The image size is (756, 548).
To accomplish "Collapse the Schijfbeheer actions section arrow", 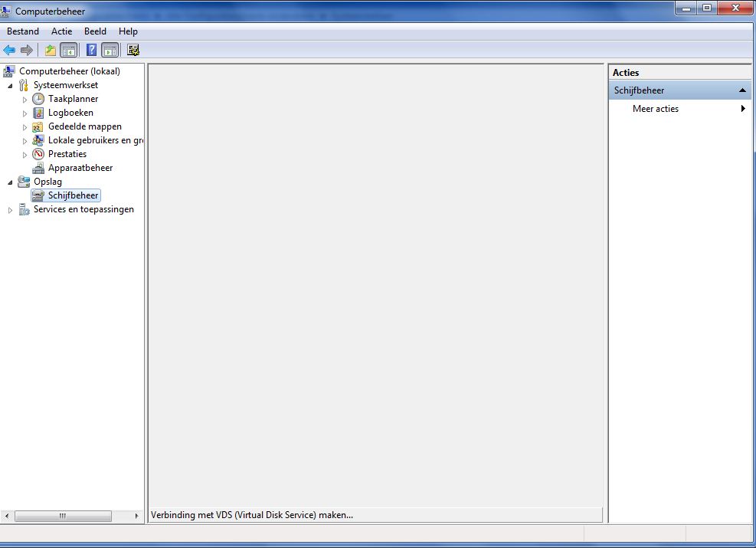I will click(x=742, y=90).
